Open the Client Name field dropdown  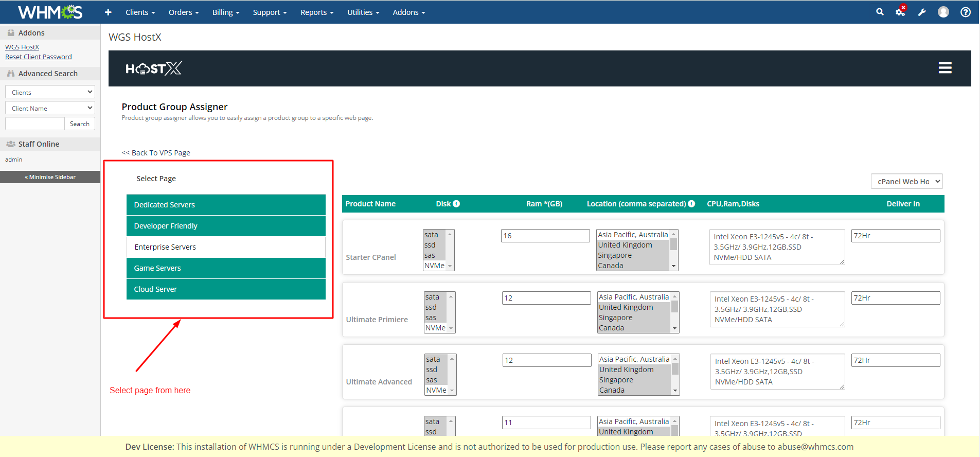point(50,108)
